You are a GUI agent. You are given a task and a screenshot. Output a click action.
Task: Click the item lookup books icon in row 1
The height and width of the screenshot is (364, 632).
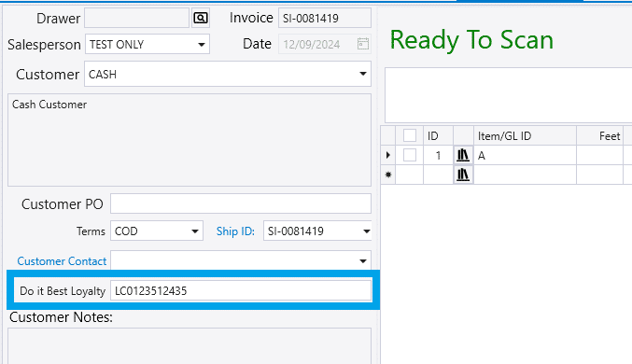[463, 155]
